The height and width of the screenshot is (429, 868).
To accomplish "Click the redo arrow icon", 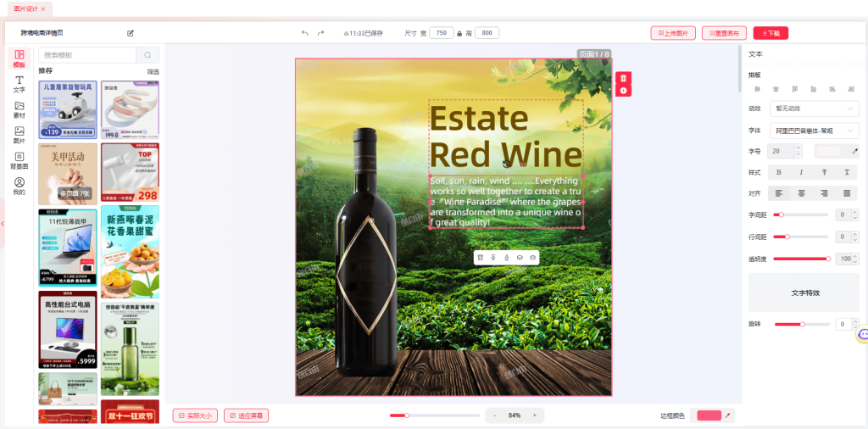I will (321, 33).
